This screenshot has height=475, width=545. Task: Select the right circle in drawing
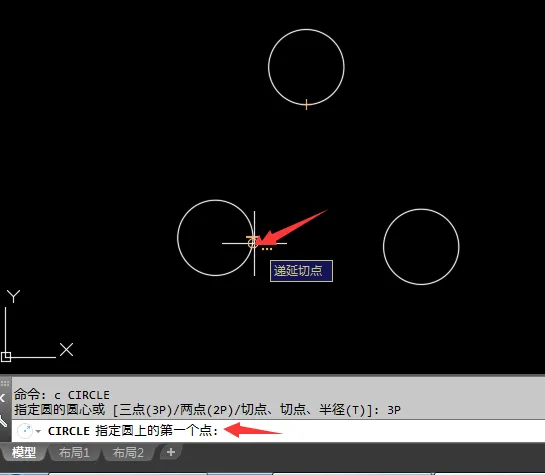coord(421,209)
